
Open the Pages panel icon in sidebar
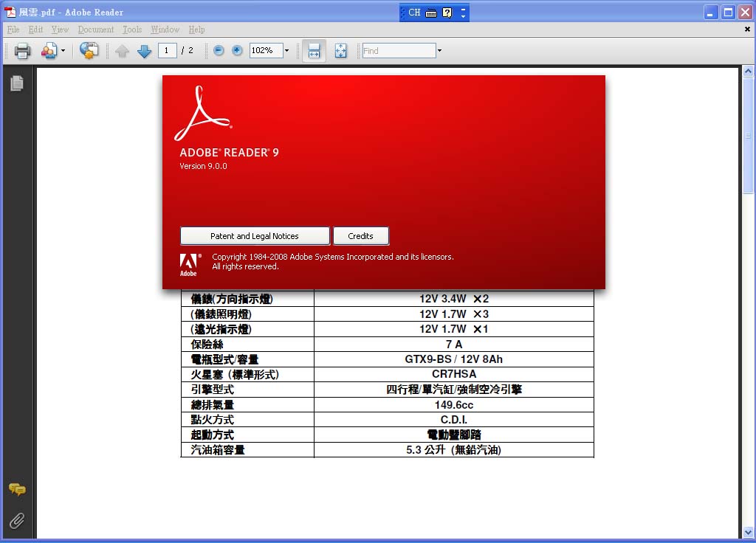[x=17, y=83]
